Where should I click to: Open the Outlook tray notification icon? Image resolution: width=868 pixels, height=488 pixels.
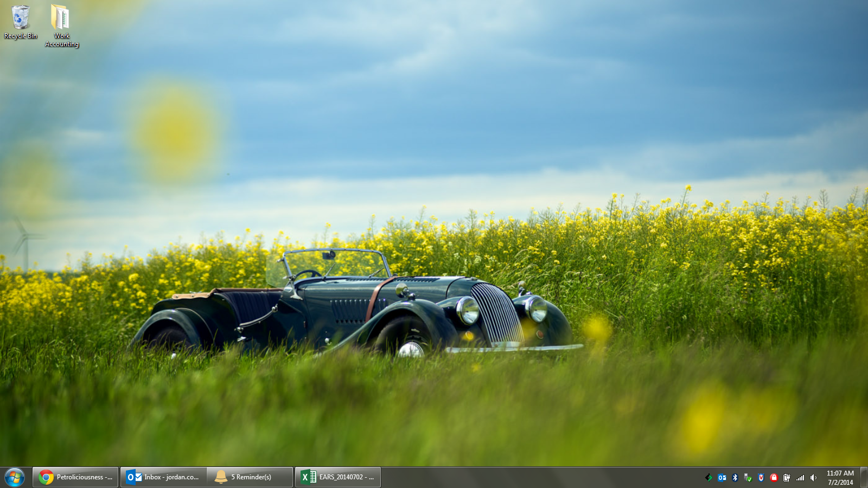(722, 478)
